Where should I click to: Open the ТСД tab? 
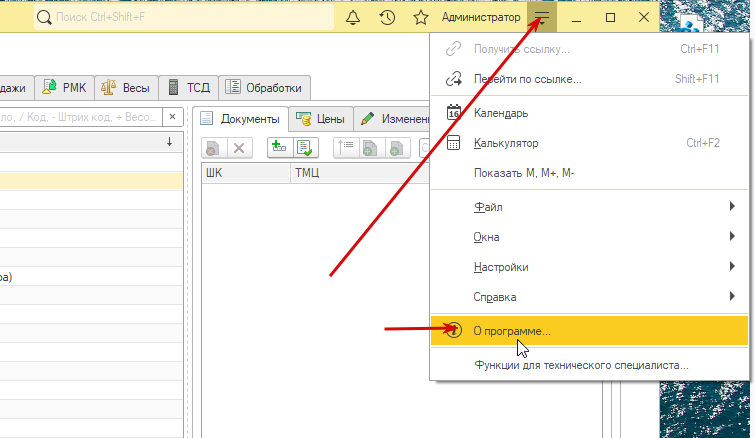pos(189,88)
